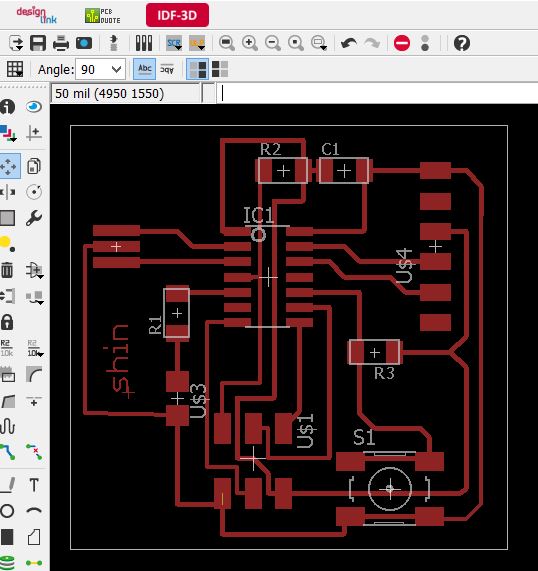
Task: Toggle the selected mirror-off option
Action: pyautogui.click(x=197, y=69)
